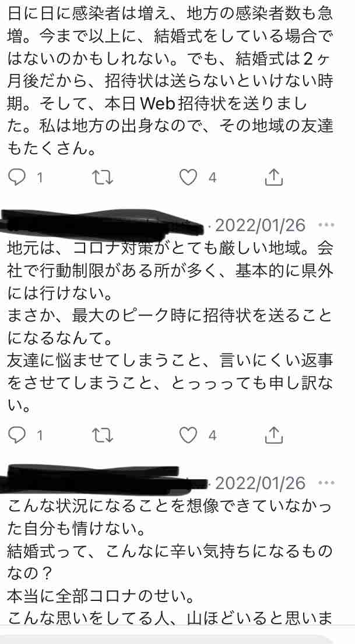Viewport: 355px width, 644px height.
Task: Open more options on second tweet
Action: tap(327, 225)
